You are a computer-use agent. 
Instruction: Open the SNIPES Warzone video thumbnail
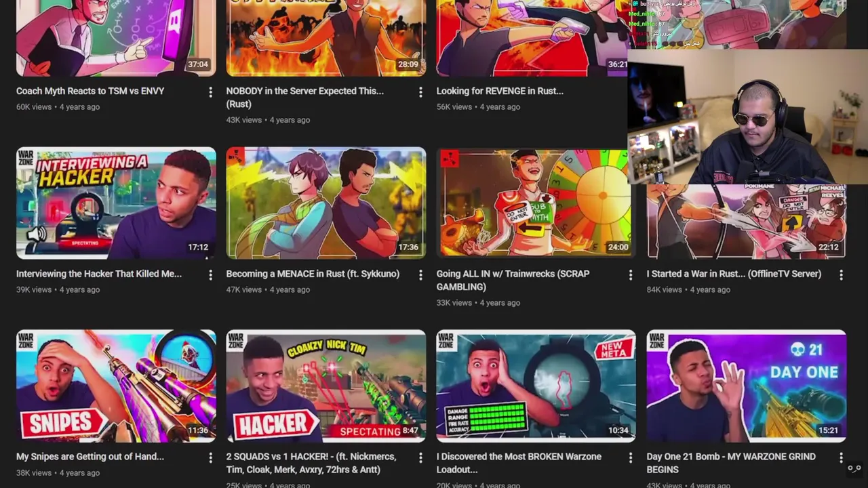(x=116, y=386)
